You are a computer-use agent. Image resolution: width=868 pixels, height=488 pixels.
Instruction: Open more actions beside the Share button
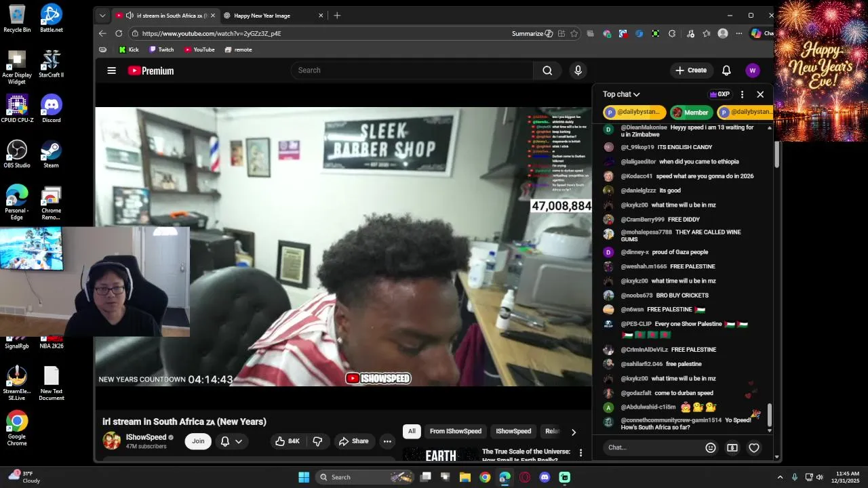(x=387, y=441)
